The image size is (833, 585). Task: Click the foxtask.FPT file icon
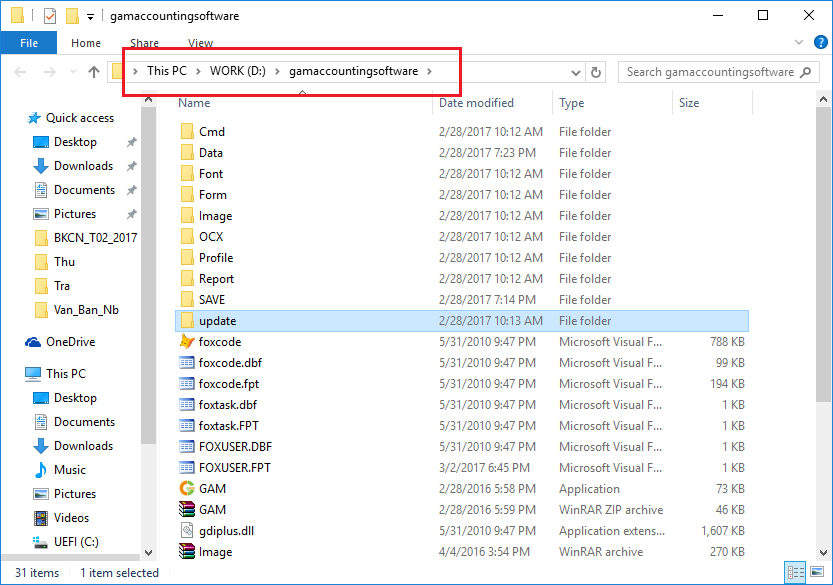pos(187,426)
